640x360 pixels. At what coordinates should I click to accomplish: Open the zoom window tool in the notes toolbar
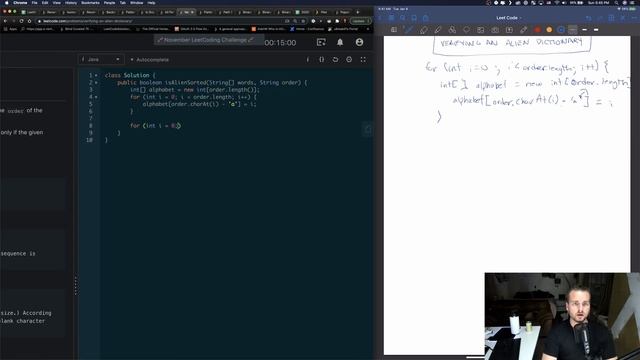tap(394, 30)
